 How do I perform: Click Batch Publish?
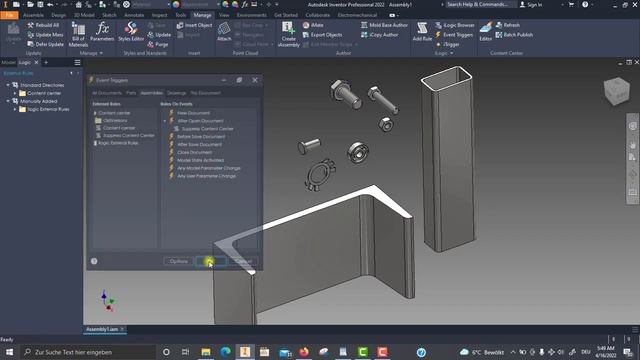pyautogui.click(x=514, y=35)
